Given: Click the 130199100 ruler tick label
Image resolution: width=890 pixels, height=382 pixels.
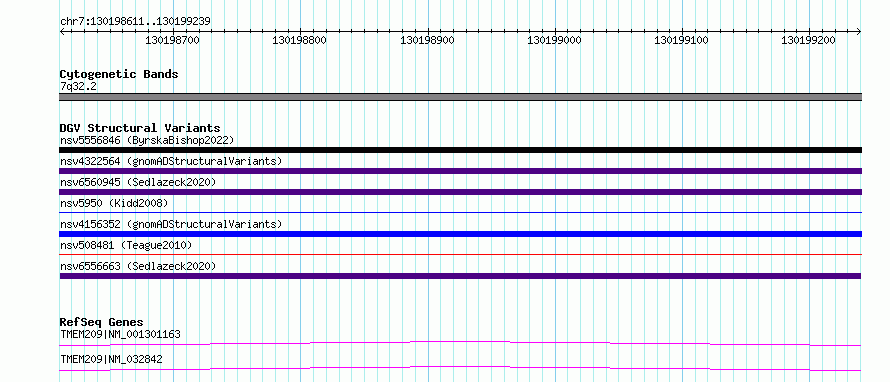Looking at the screenshot, I should pyautogui.click(x=681, y=40).
